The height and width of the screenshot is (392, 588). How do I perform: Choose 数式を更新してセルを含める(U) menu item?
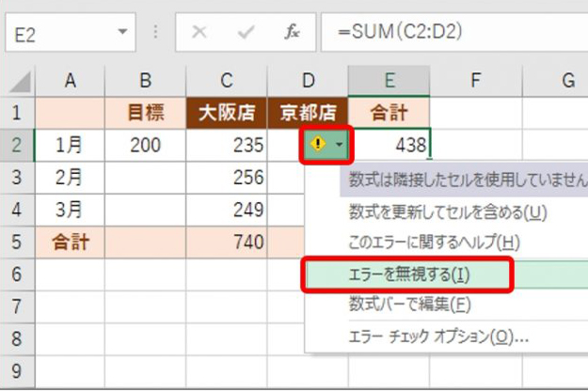click(448, 212)
